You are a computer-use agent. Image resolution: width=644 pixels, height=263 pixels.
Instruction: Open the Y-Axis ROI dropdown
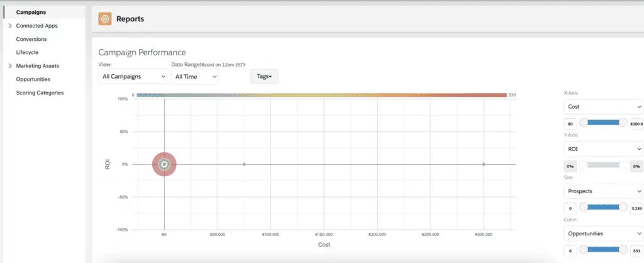[604, 148]
